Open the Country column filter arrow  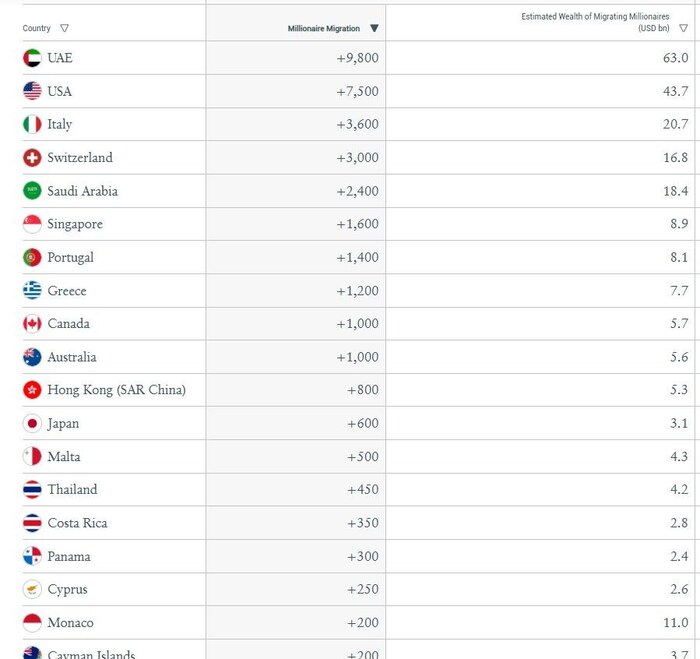64,29
